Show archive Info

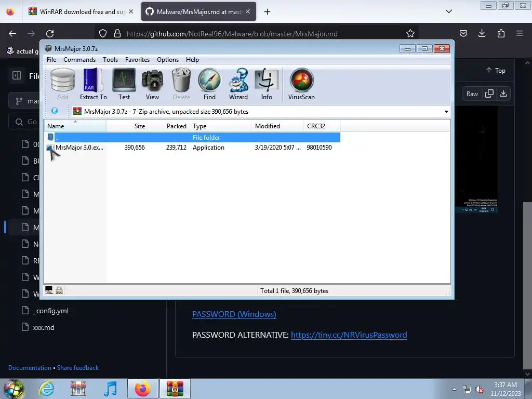(267, 84)
